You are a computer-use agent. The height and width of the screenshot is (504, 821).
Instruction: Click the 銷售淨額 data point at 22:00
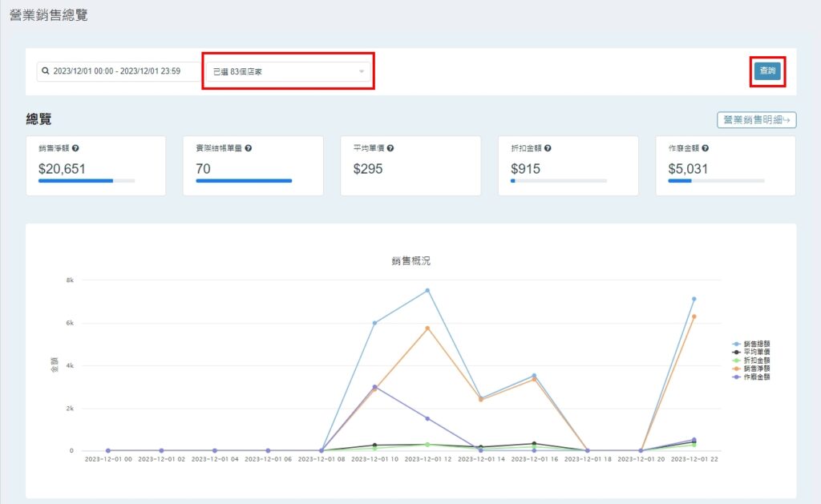(x=694, y=317)
